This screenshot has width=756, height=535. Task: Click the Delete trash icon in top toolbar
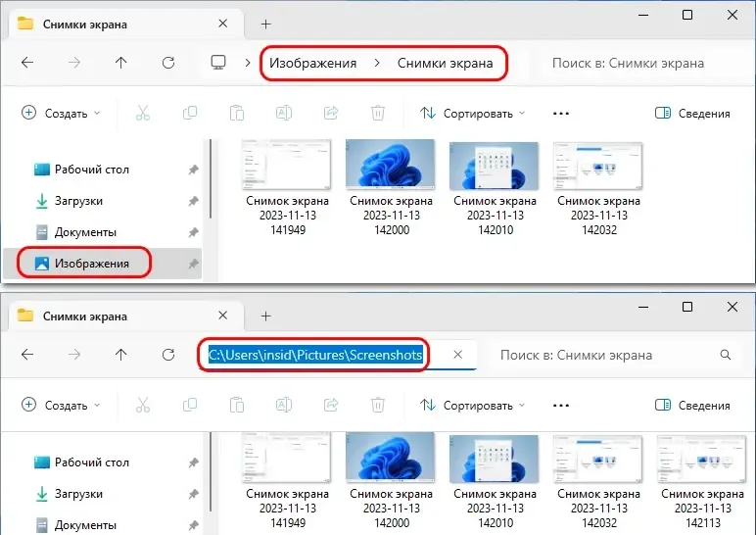click(378, 113)
